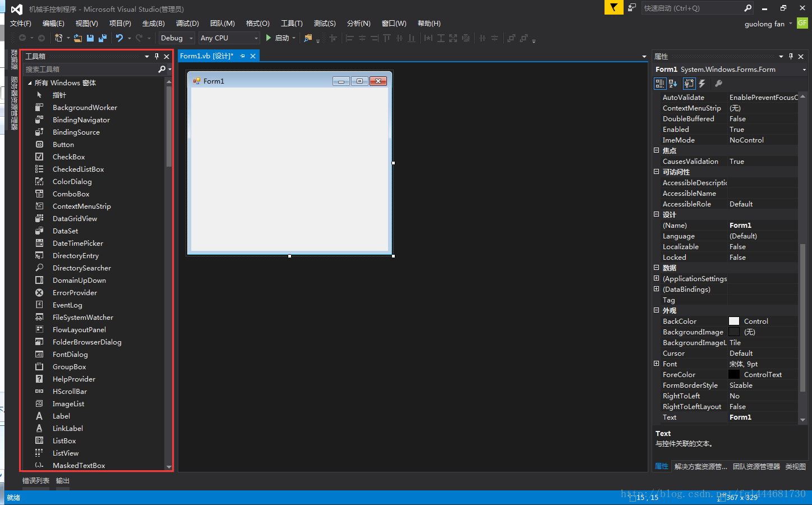Start debugging with the green play button
The image size is (812, 505).
tap(268, 38)
